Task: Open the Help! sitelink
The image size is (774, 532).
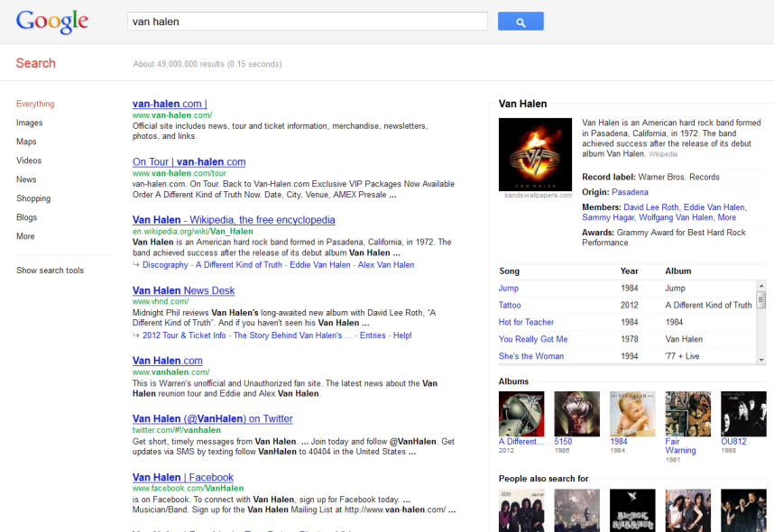Action: (402, 335)
